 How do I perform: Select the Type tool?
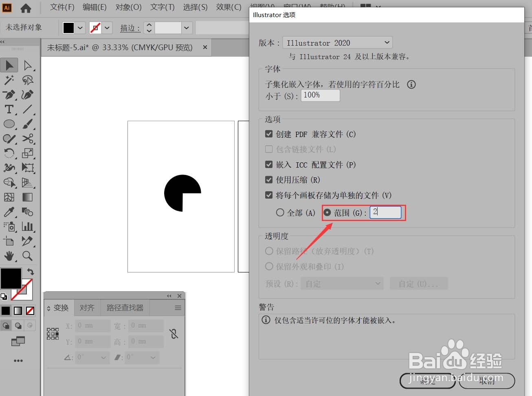tap(9, 109)
